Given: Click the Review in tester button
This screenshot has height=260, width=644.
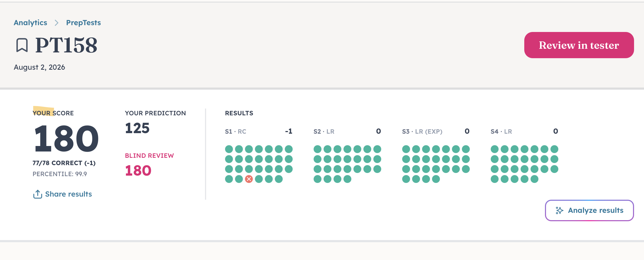Looking at the screenshot, I should click(579, 45).
